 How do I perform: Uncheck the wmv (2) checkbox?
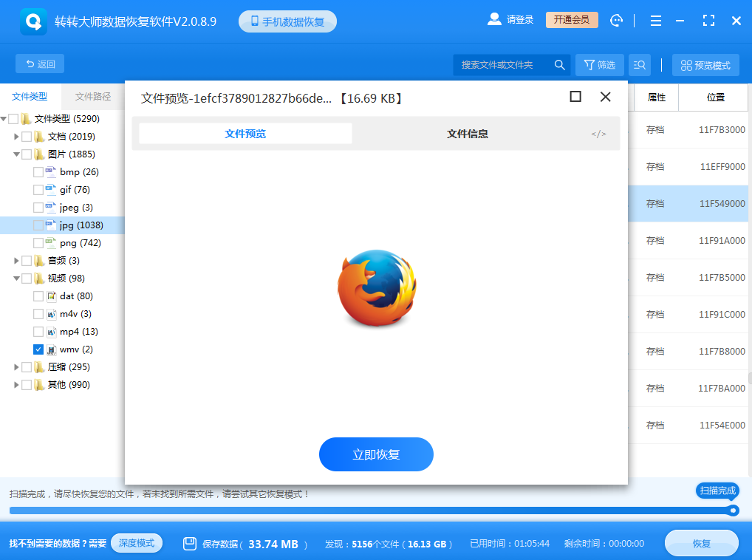point(37,349)
